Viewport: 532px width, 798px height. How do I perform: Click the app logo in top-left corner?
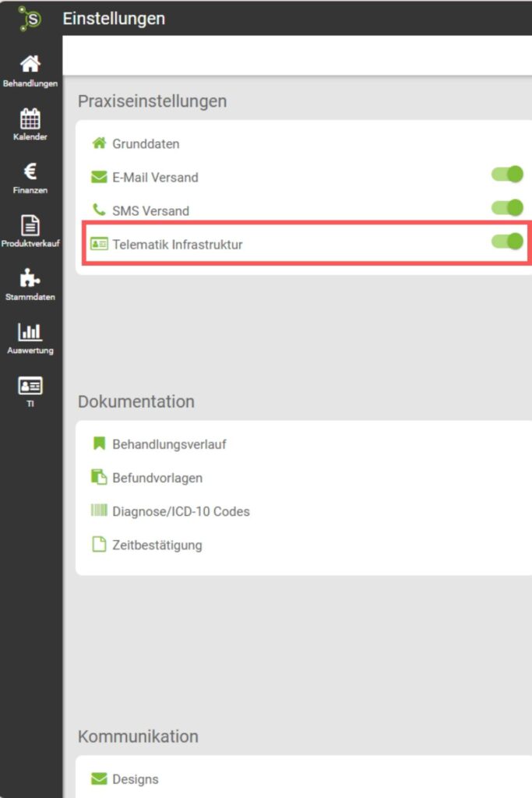30,18
